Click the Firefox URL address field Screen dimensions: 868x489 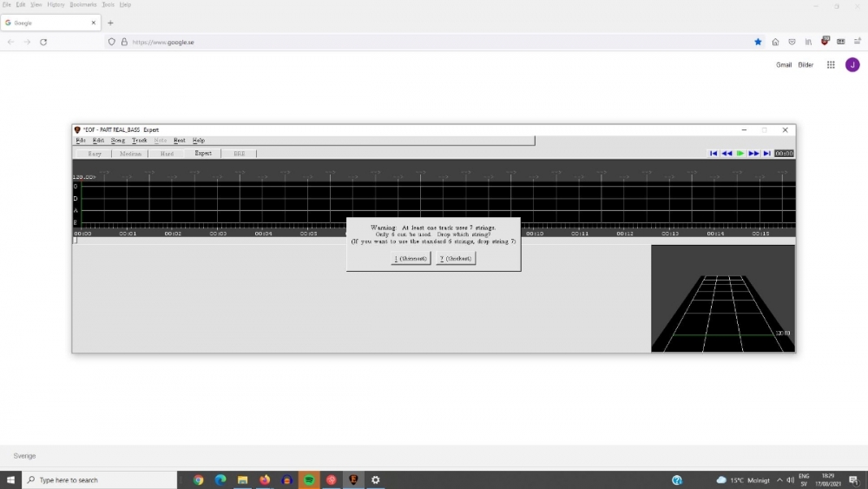pos(434,42)
